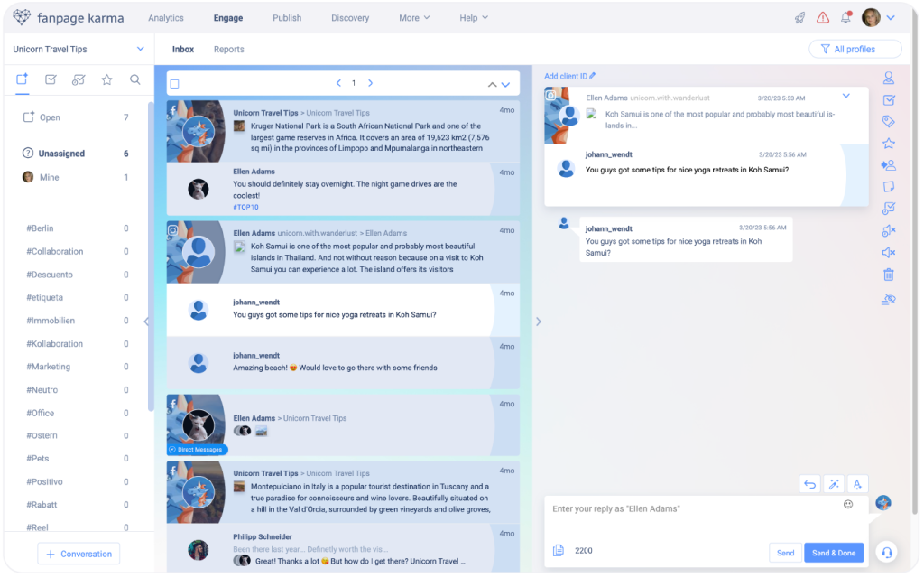The width and height of the screenshot is (924, 578).
Task: Toggle the crossed-out eye hide icon
Action: [888, 299]
